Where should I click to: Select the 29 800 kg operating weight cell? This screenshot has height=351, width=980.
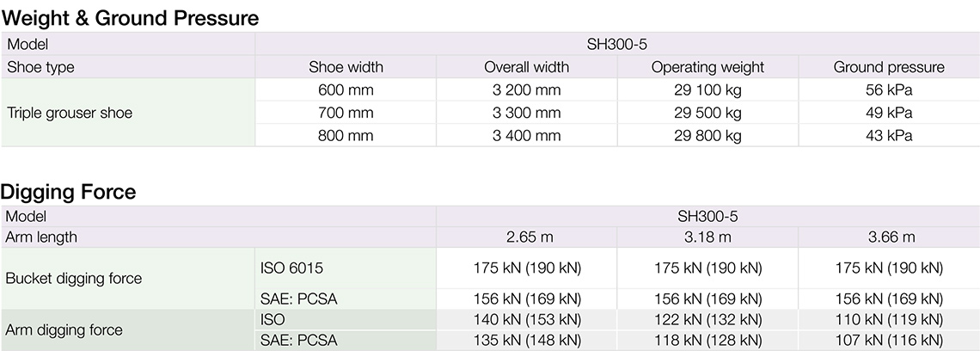[x=707, y=135]
